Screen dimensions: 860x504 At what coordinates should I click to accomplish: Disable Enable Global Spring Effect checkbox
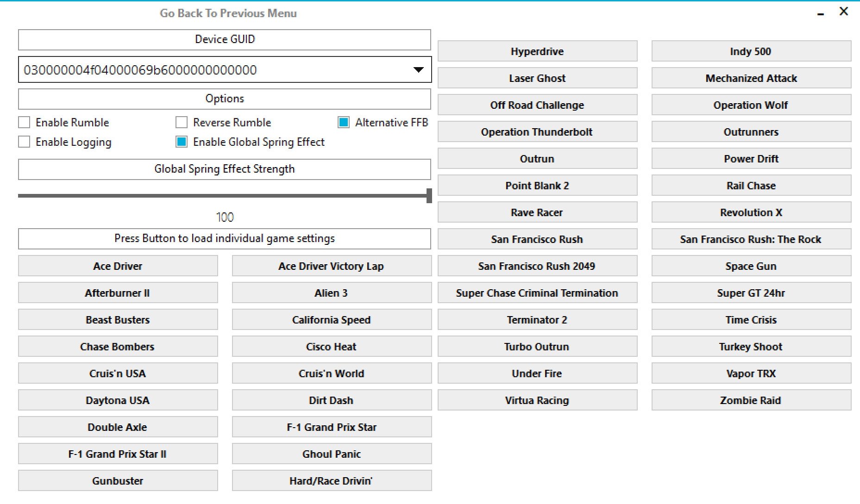click(182, 142)
